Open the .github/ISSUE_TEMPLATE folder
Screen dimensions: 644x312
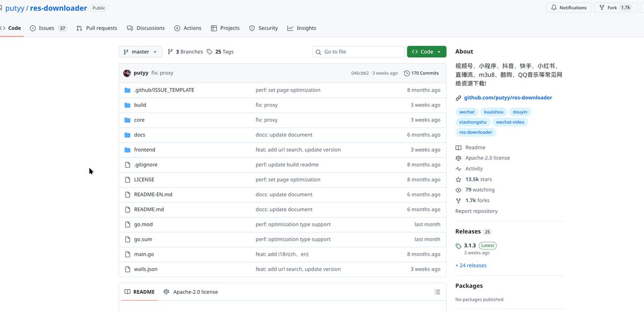point(164,90)
